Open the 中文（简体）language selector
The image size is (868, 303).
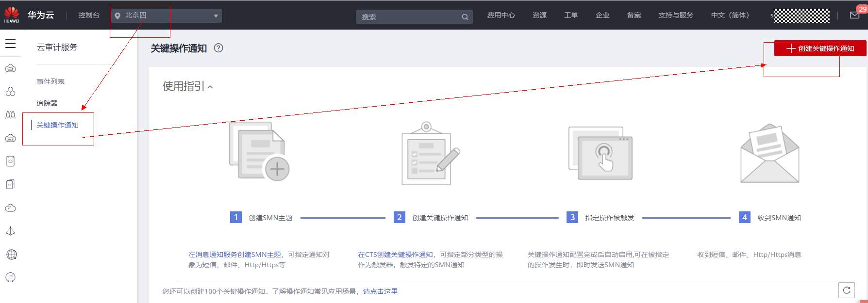730,16
